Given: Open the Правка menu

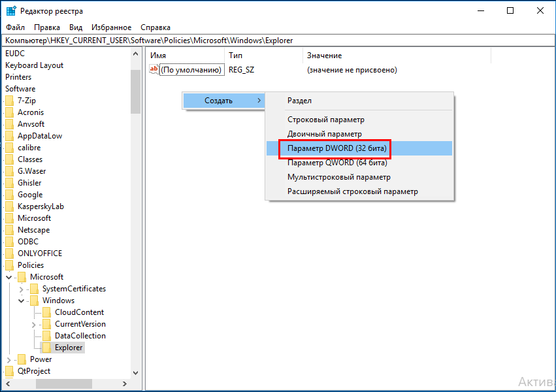Looking at the screenshot, I should (x=47, y=27).
